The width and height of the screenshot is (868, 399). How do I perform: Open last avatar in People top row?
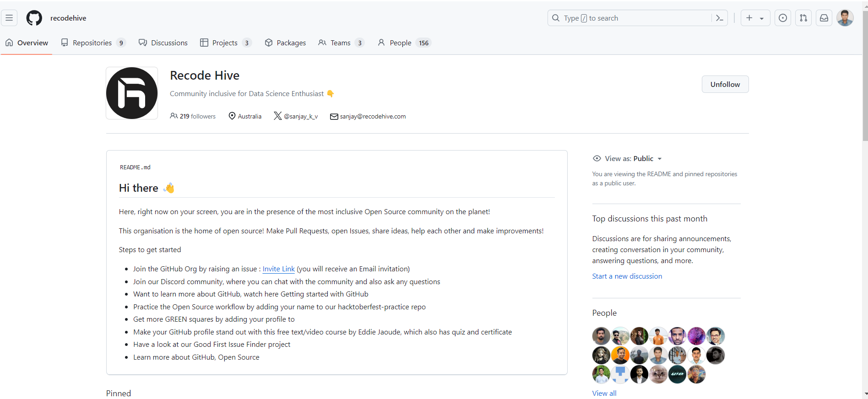coord(716,336)
